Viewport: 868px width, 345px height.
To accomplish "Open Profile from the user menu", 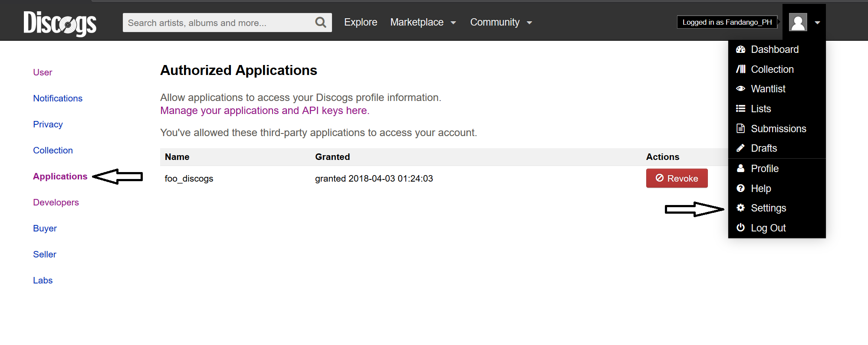I will pyautogui.click(x=765, y=169).
